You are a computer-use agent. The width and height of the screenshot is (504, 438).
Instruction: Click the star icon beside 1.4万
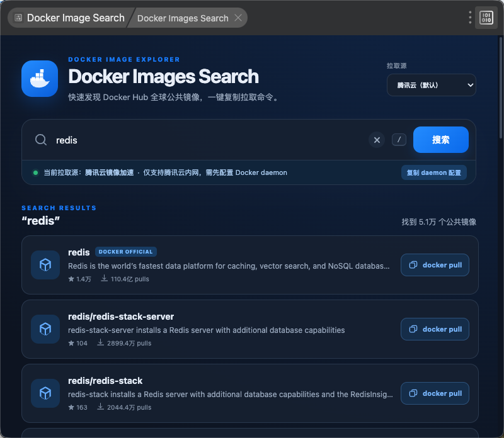[71, 279]
